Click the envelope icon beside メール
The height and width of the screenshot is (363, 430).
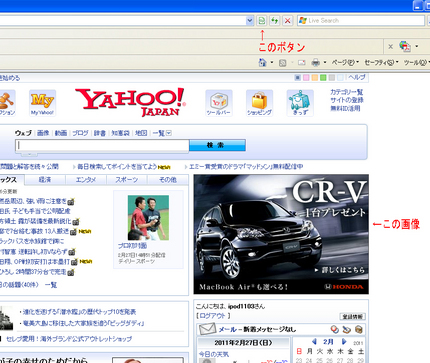[207, 329]
